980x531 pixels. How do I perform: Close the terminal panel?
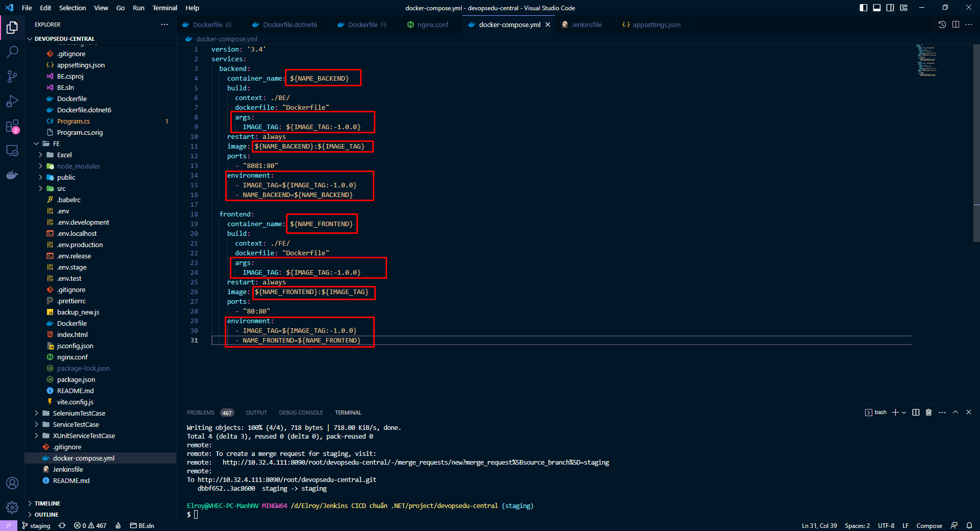pyautogui.click(x=969, y=413)
